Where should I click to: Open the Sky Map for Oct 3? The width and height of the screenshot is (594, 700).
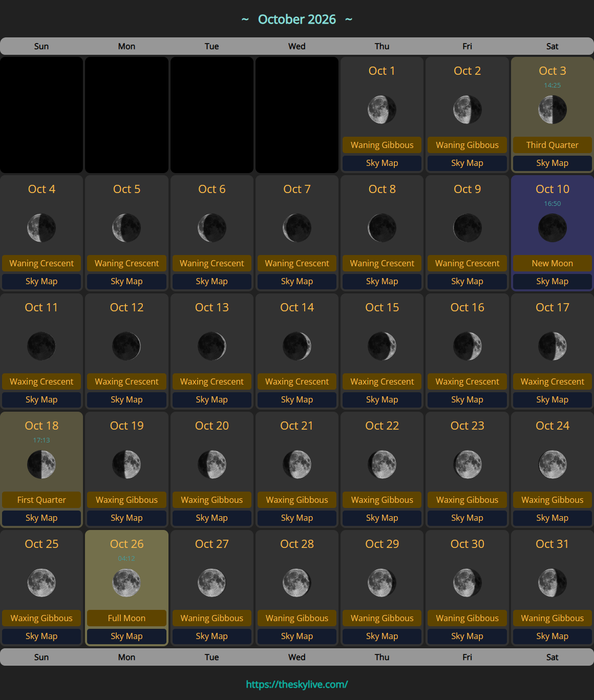552,163
